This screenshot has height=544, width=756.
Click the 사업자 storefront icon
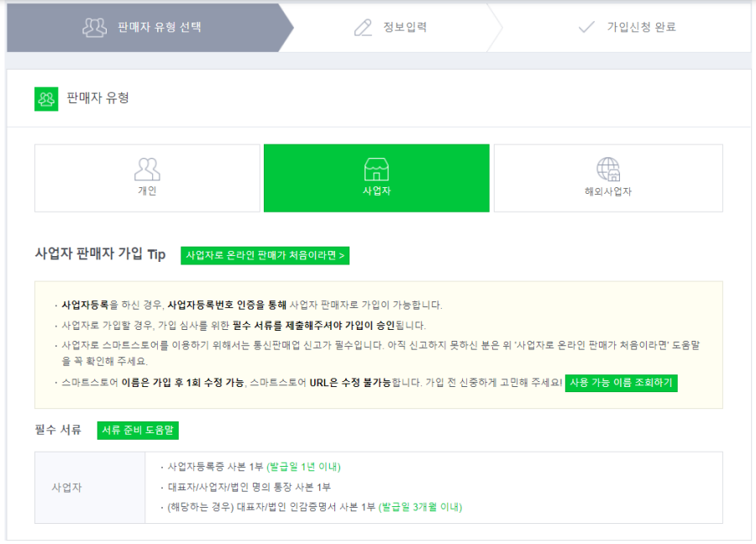[x=376, y=169]
